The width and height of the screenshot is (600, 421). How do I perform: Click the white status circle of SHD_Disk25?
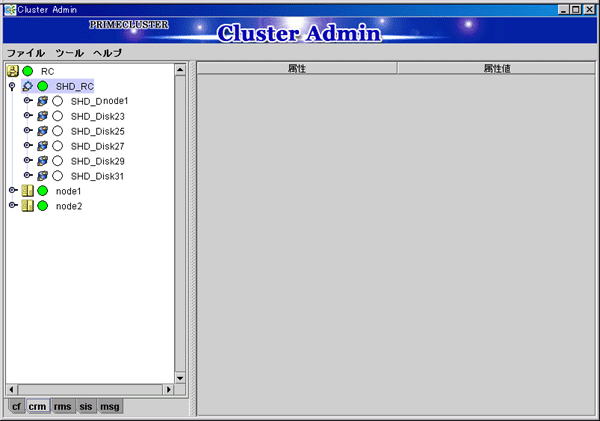coord(57,131)
